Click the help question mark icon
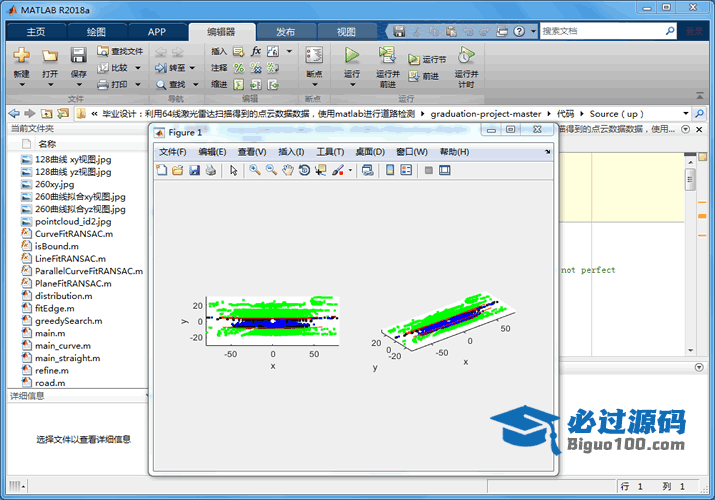Image resolution: width=715 pixels, height=500 pixels. coord(519,31)
